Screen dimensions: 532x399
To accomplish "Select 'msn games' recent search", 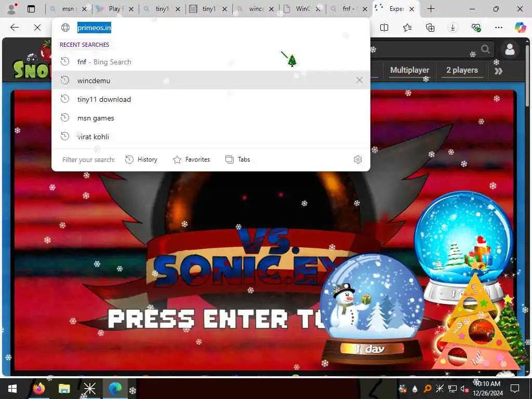I will (211, 118).
